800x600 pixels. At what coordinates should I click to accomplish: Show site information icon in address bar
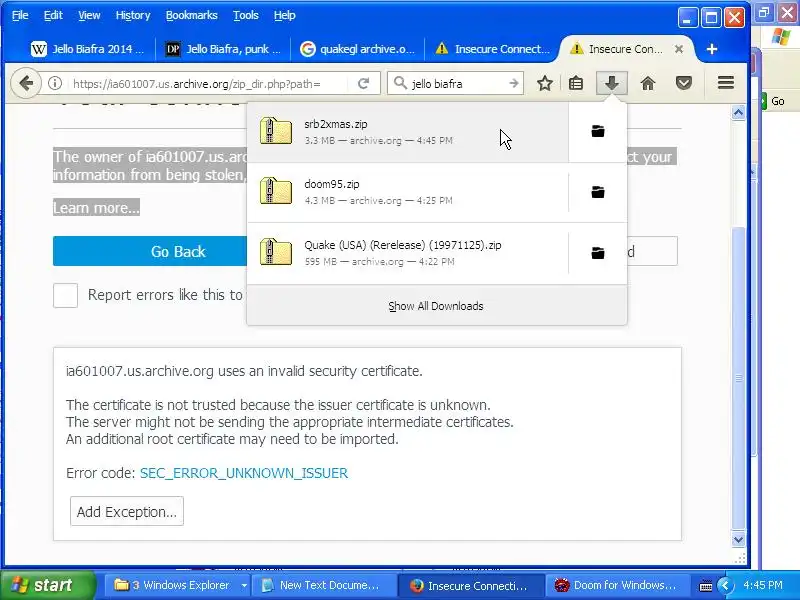(x=55, y=83)
